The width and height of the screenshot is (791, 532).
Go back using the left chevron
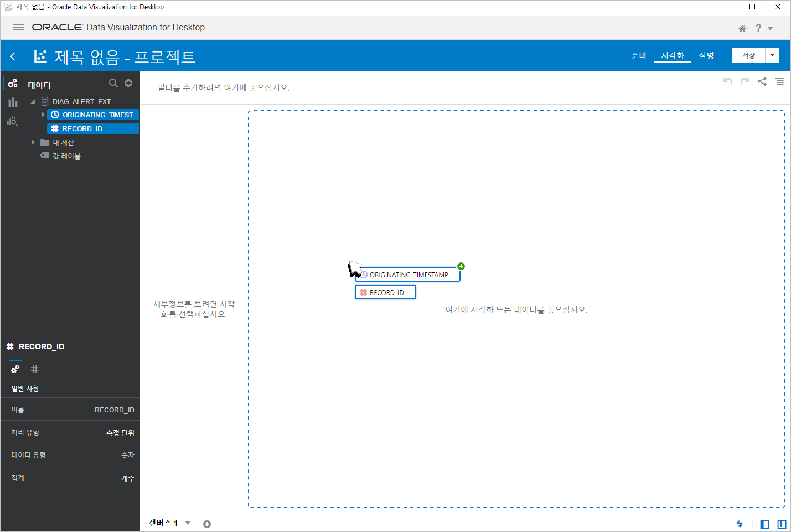coord(13,56)
